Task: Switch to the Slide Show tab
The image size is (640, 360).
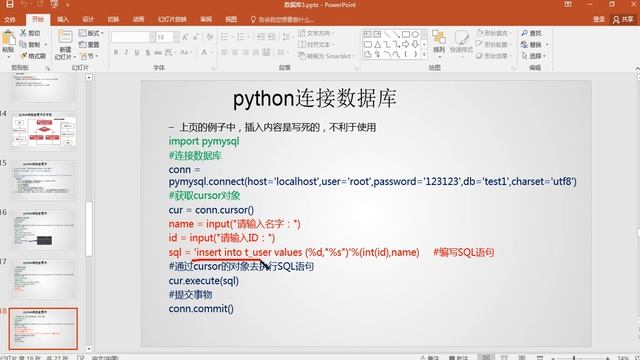Action: pyautogui.click(x=172, y=19)
